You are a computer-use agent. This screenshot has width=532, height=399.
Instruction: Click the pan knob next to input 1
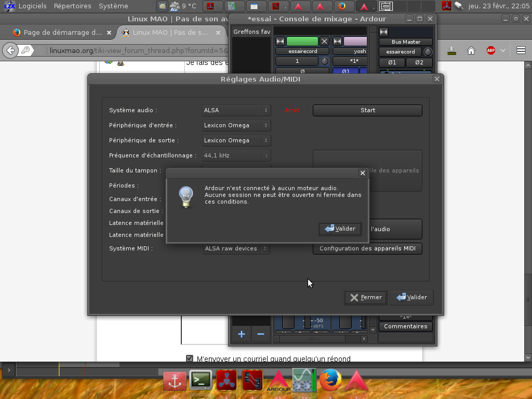pos(325,61)
